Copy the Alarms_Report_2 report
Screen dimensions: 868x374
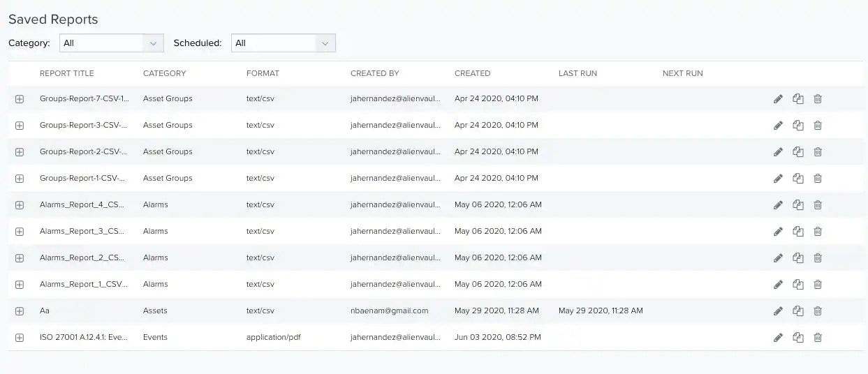[x=798, y=258]
